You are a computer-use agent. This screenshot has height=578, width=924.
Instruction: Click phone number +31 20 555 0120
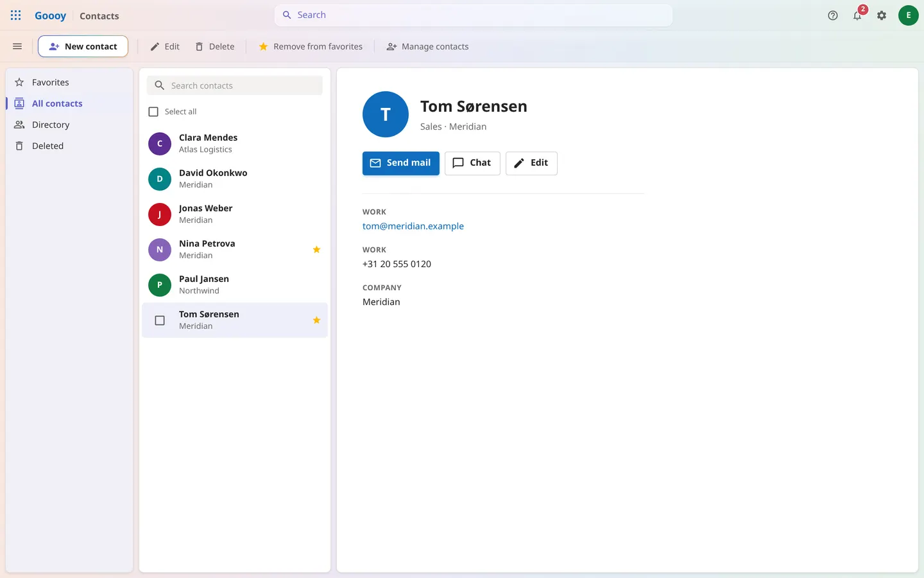397,264
